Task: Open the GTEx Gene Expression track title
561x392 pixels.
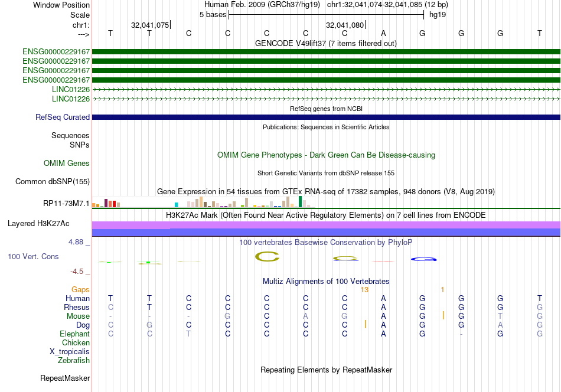Action: [x=326, y=191]
